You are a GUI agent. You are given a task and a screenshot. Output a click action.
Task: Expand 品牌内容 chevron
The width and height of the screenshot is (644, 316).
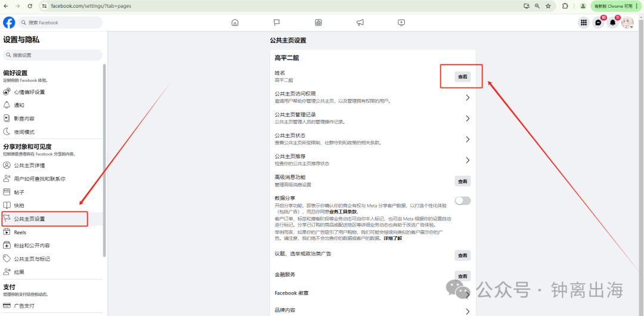click(467, 311)
